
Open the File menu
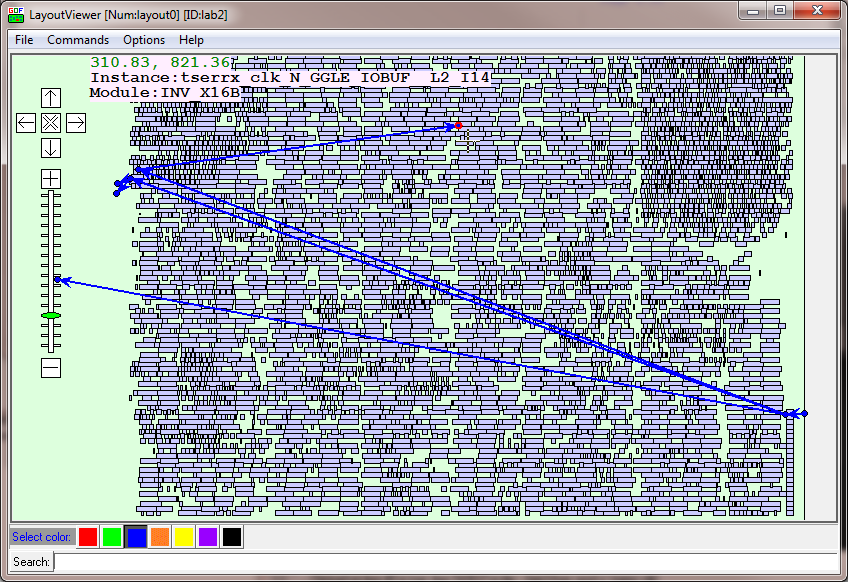(x=24, y=40)
